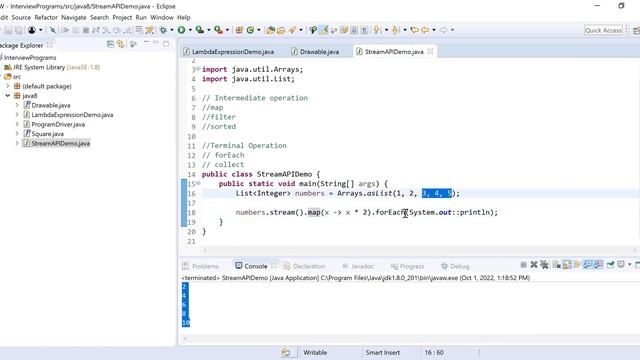Click the Next Annotation icon
The image size is (640, 360).
click(376, 30)
